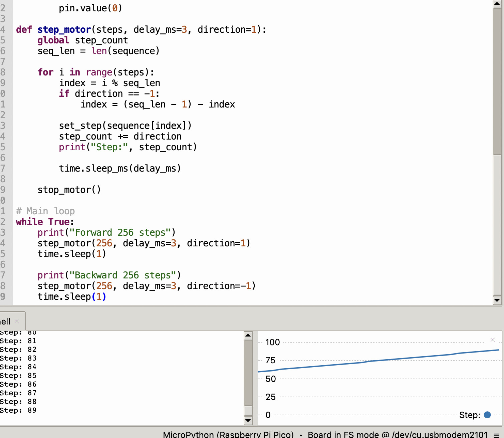Click the "stop_motor()" call line
The height and width of the screenshot is (438, 504).
69,190
